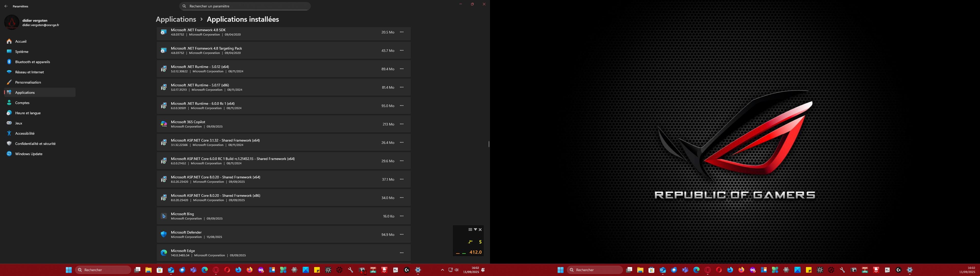
Task: Open File Explorer on Settings monitor taskbar
Action: tap(149, 270)
